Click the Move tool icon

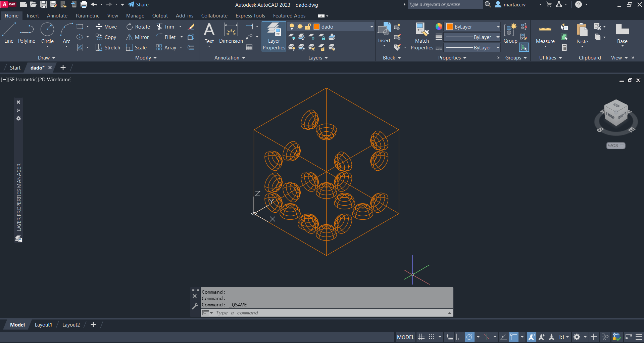99,27
